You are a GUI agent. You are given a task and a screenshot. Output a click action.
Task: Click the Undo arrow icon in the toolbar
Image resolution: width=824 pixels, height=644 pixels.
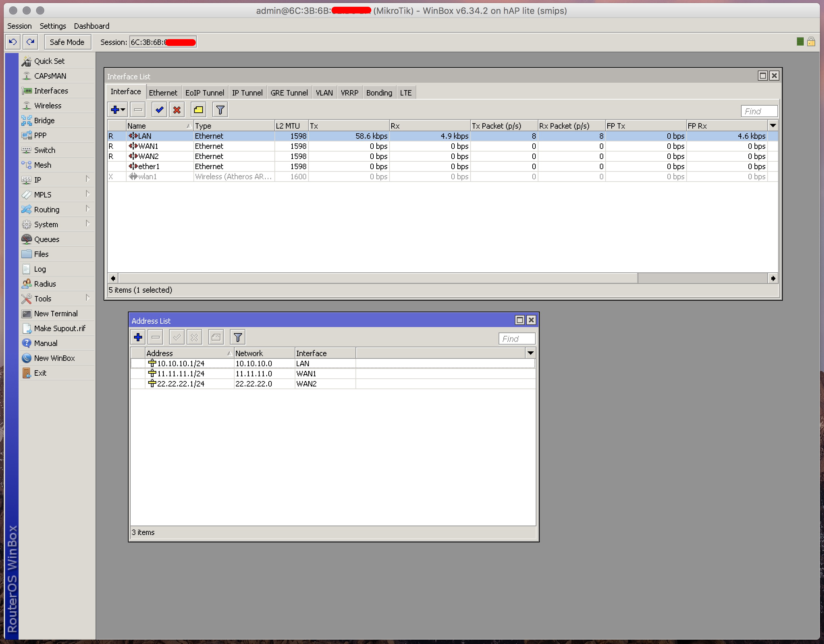coord(13,42)
